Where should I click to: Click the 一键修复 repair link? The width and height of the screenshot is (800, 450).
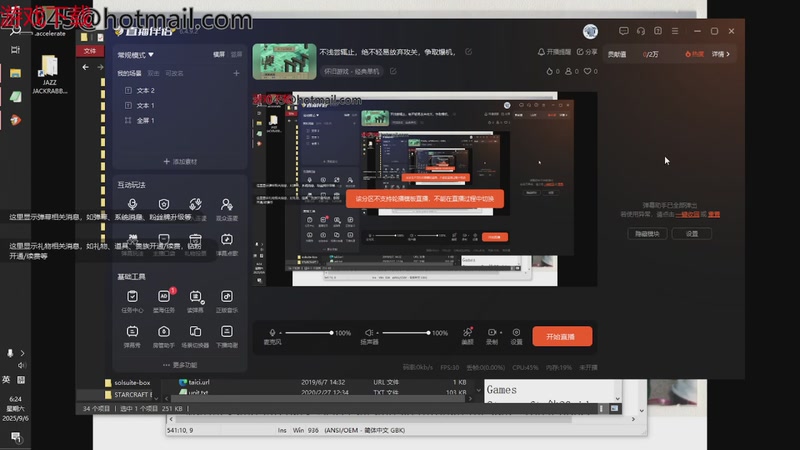tap(687, 215)
